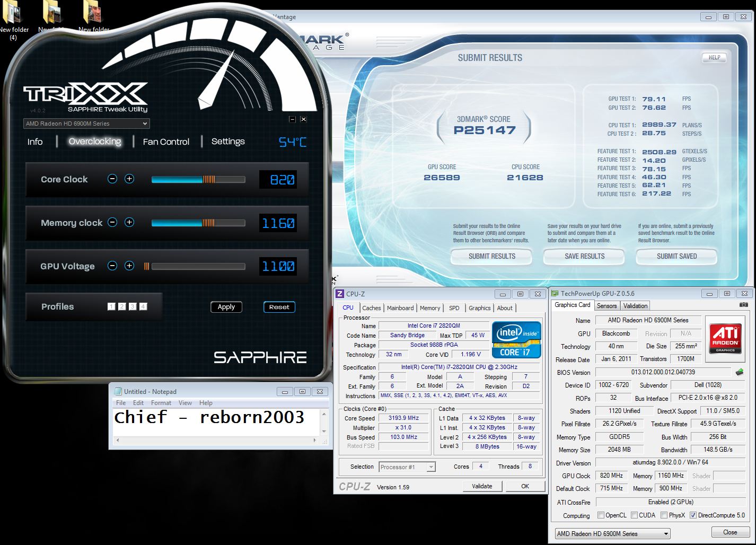This screenshot has height=545, width=756.
Task: Switch to the Info tab in TRIXX
Action: [x=35, y=142]
